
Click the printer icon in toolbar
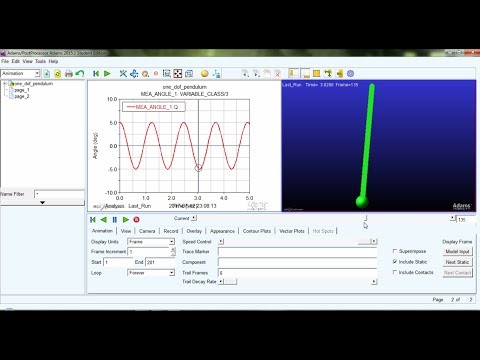tap(69, 74)
